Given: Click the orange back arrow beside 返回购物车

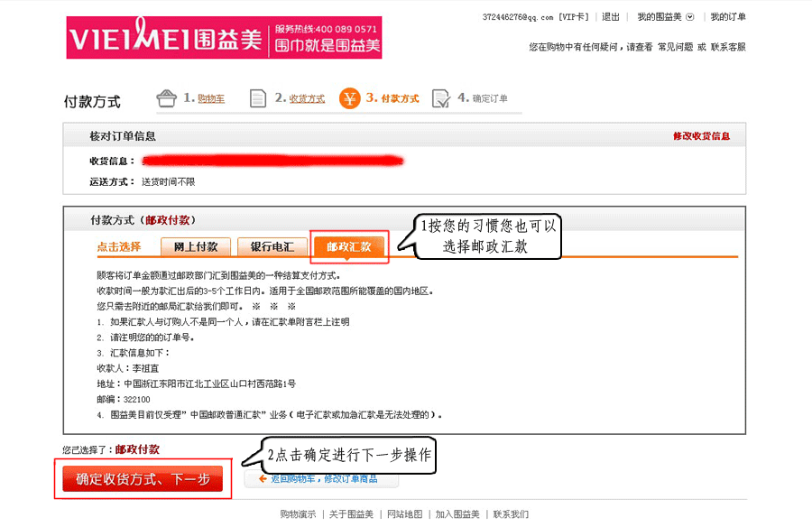Looking at the screenshot, I should [x=263, y=479].
